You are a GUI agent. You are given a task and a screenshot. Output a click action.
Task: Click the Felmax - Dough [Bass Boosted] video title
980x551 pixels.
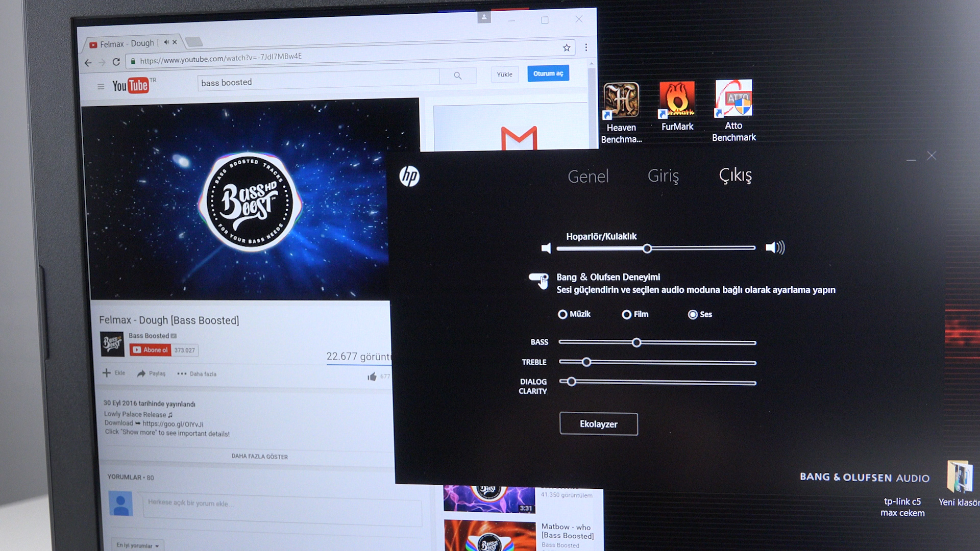tap(169, 320)
